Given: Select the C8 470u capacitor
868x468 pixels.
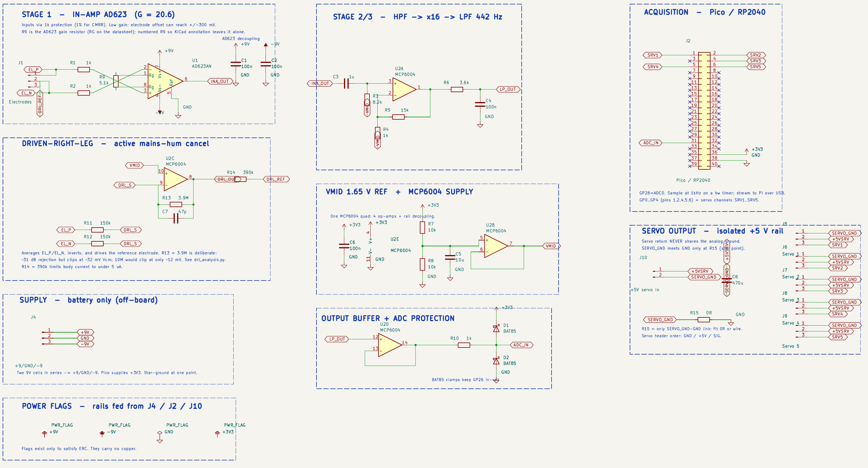Looking at the screenshot, I should [x=727, y=281].
